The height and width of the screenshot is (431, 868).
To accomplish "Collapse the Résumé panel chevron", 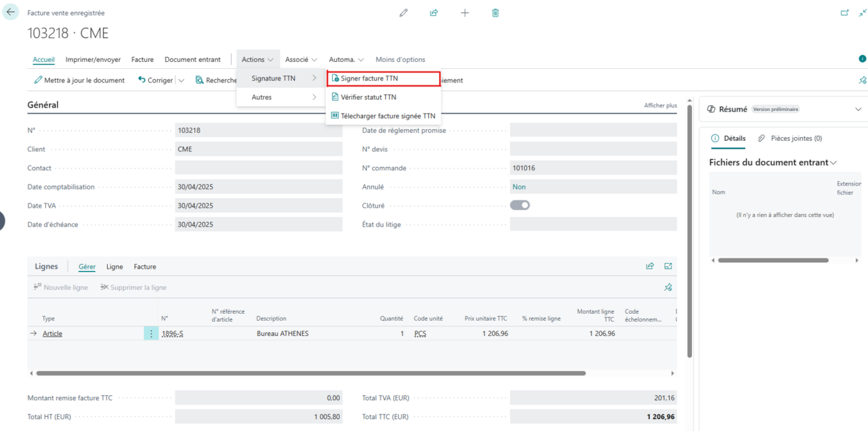I will pyautogui.click(x=858, y=109).
